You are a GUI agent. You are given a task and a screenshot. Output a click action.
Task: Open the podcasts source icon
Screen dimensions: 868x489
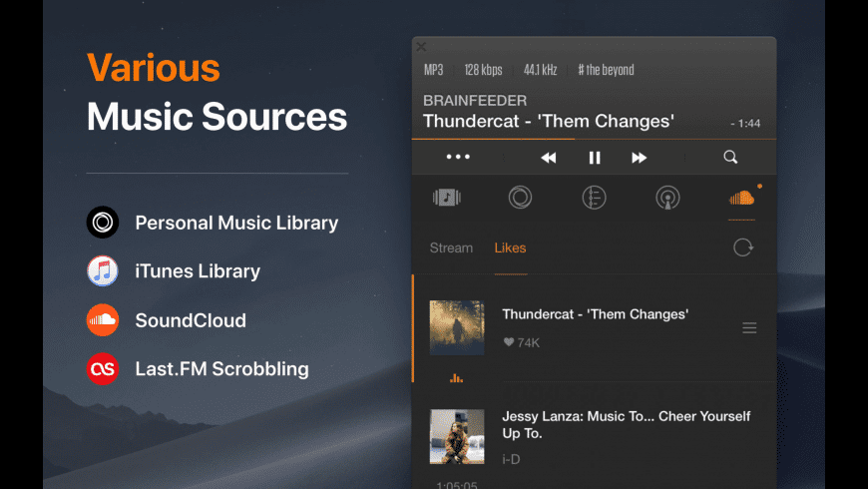(x=667, y=198)
